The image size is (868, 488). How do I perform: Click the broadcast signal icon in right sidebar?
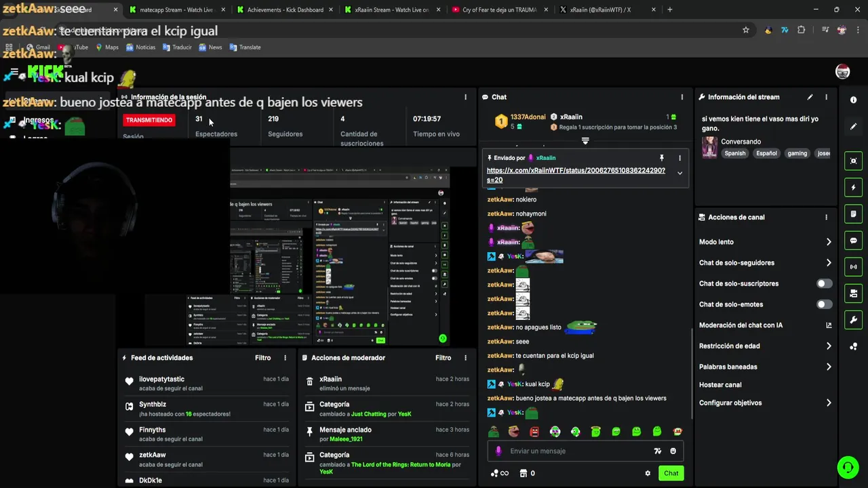point(853,267)
